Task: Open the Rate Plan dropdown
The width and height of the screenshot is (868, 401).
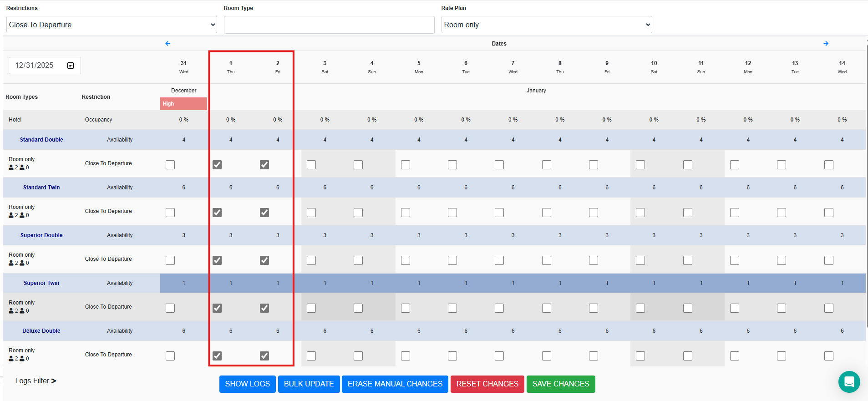Action: [546, 25]
